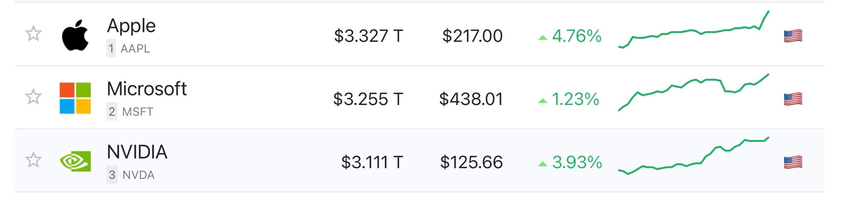Click the green NVIDIA eye logo
The width and height of the screenshot is (868, 199).
point(75,161)
